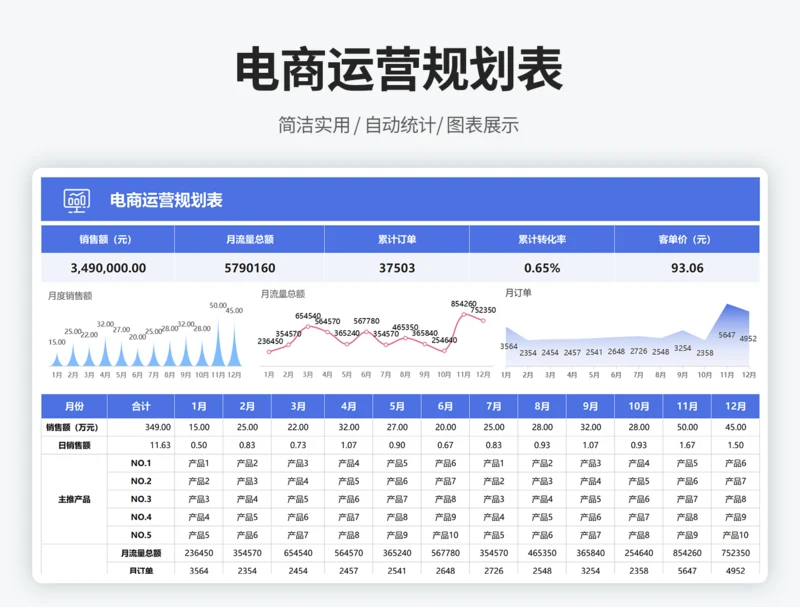Select the NO.3 rank label
This screenshot has width=800, height=616.
tap(141, 499)
